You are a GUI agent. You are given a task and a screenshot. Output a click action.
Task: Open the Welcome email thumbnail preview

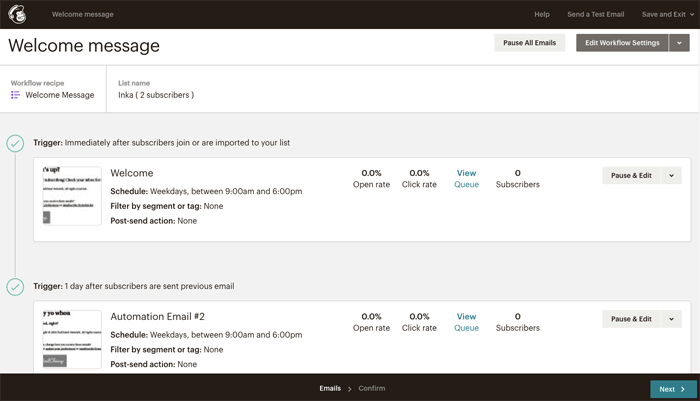[72, 196]
